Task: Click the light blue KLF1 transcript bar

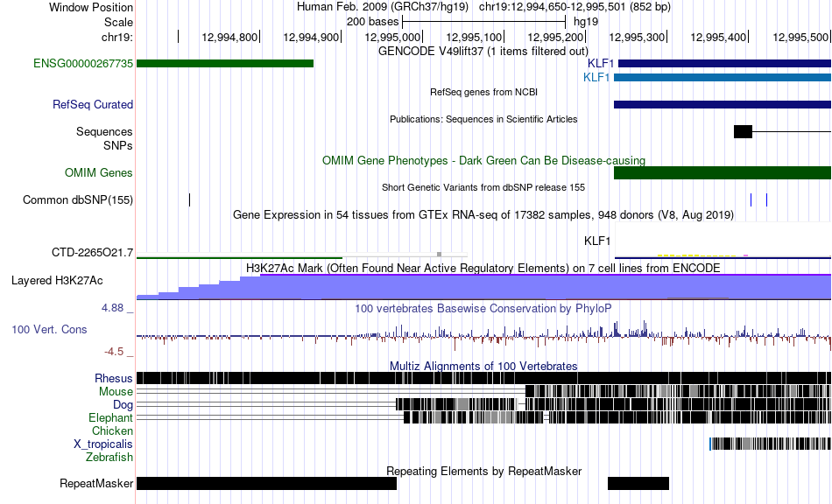Action: coord(723,77)
